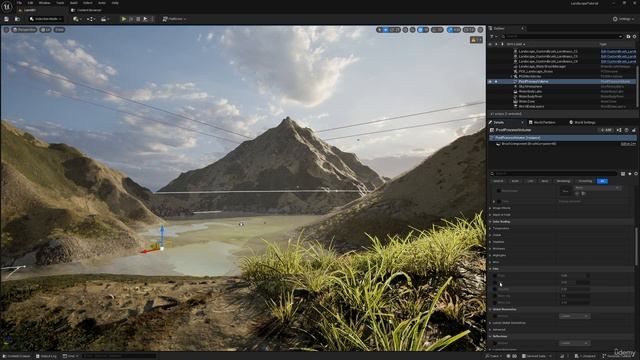The image size is (640, 360).
Task: Open the Platforms dropdown
Action: [174, 19]
